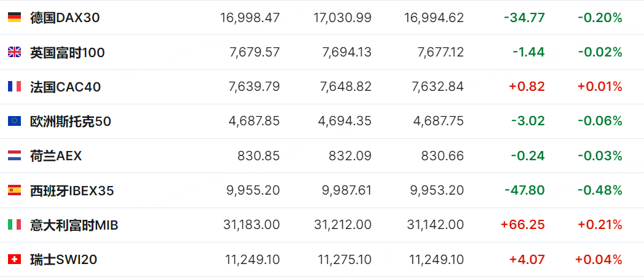Select the DAX30 change value -34.77
The width and height of the screenshot is (644, 280).
524,18
